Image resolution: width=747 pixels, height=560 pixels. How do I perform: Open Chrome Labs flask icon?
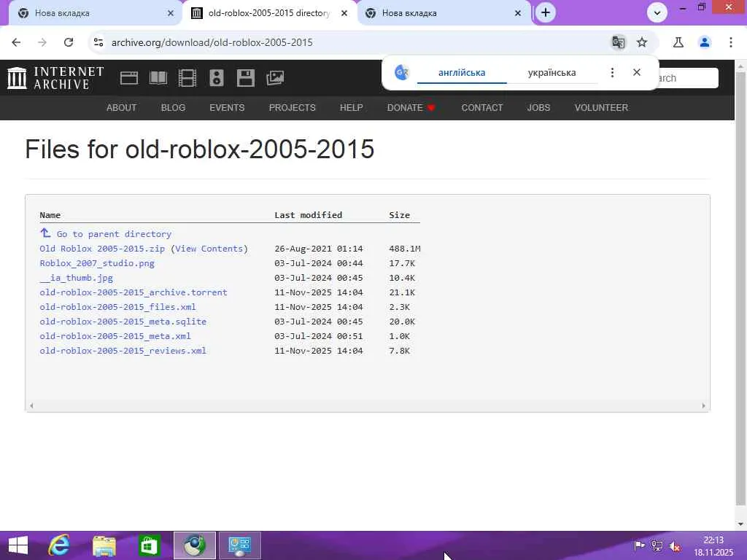[678, 42]
